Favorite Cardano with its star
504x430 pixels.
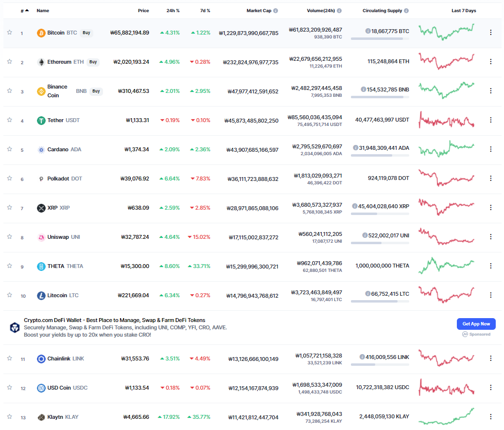[10, 149]
